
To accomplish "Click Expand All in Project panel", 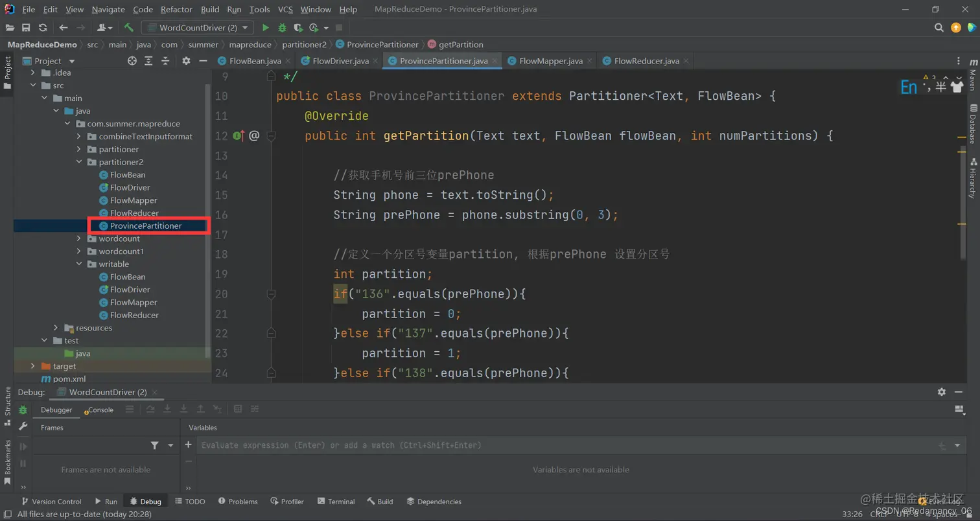I will point(148,61).
